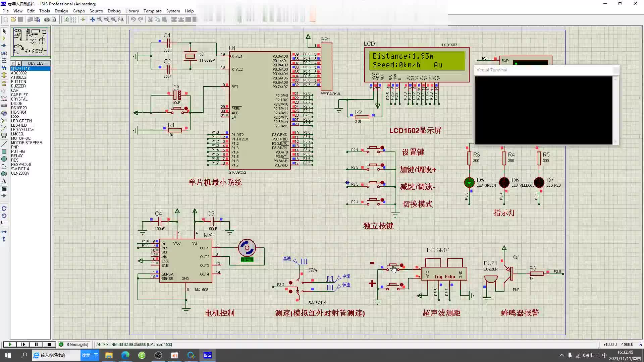644x362 pixels.
Task: Click the Redraw Display icon
Action: point(66,19)
